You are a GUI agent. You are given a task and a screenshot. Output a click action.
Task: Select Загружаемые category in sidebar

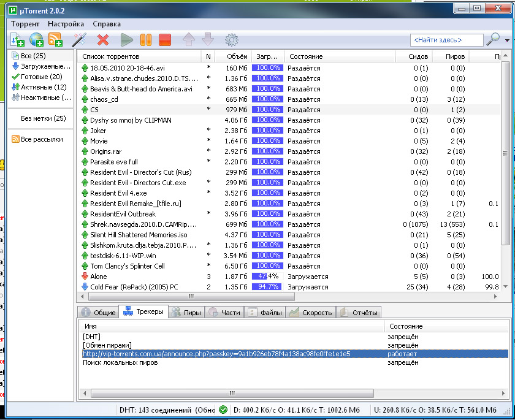[40, 66]
